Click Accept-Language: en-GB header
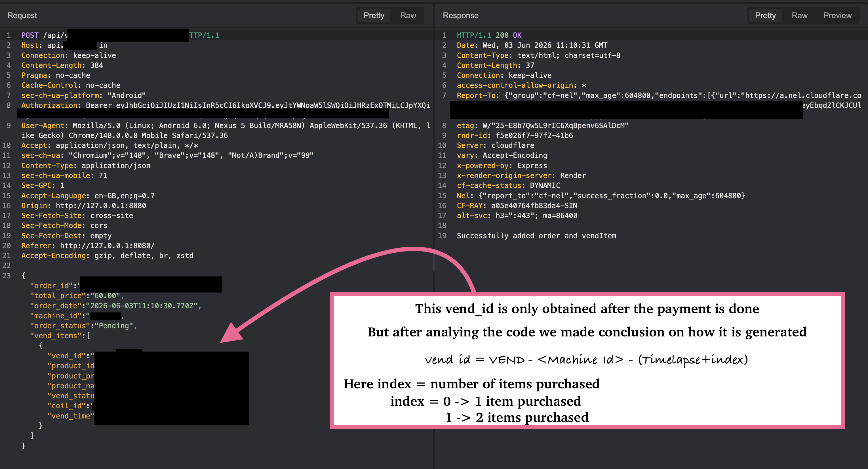This screenshot has width=868, height=469. (88, 196)
